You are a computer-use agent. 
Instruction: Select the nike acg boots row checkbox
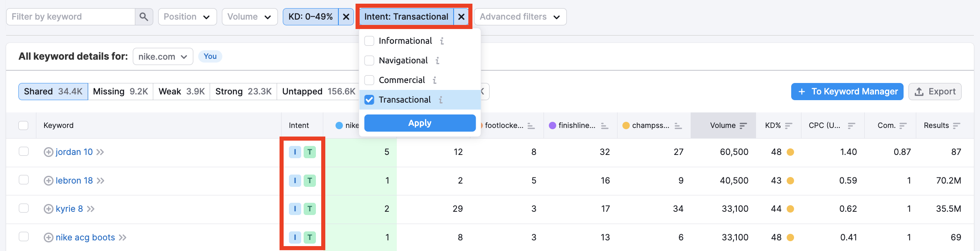[x=23, y=237]
